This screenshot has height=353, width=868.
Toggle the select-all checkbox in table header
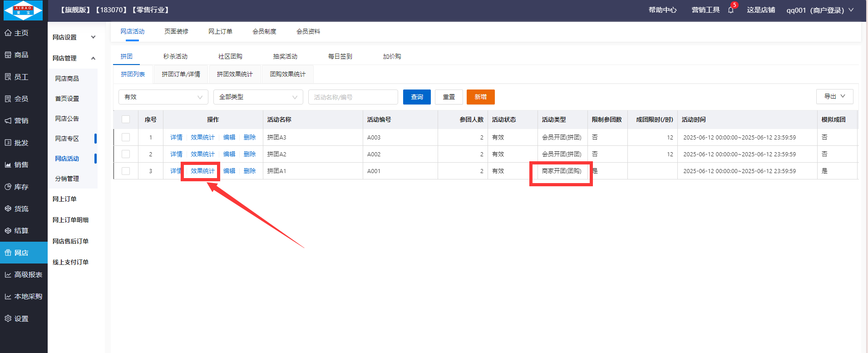pyautogui.click(x=126, y=119)
